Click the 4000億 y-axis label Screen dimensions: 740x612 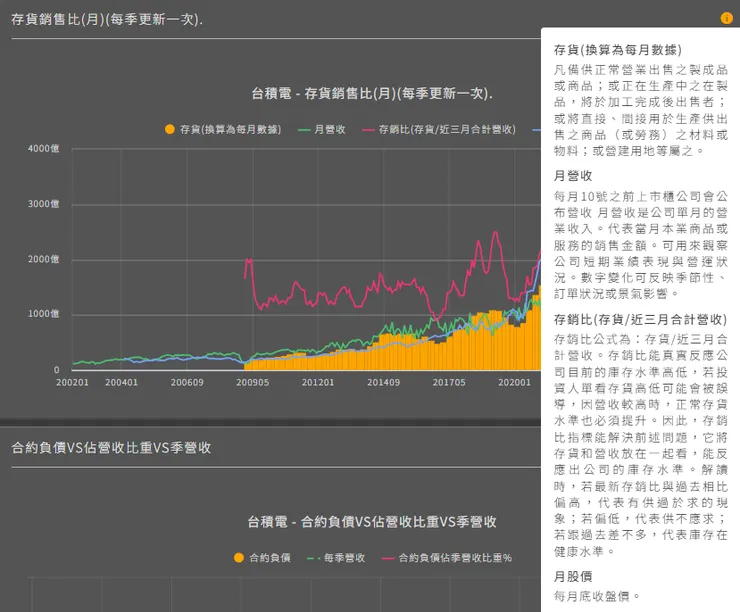(43, 149)
